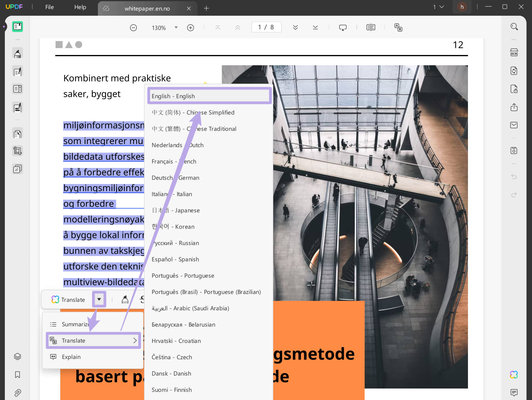Screen dimensions: 532x400
Task: Zoom in on the page
Action: click(x=190, y=27)
